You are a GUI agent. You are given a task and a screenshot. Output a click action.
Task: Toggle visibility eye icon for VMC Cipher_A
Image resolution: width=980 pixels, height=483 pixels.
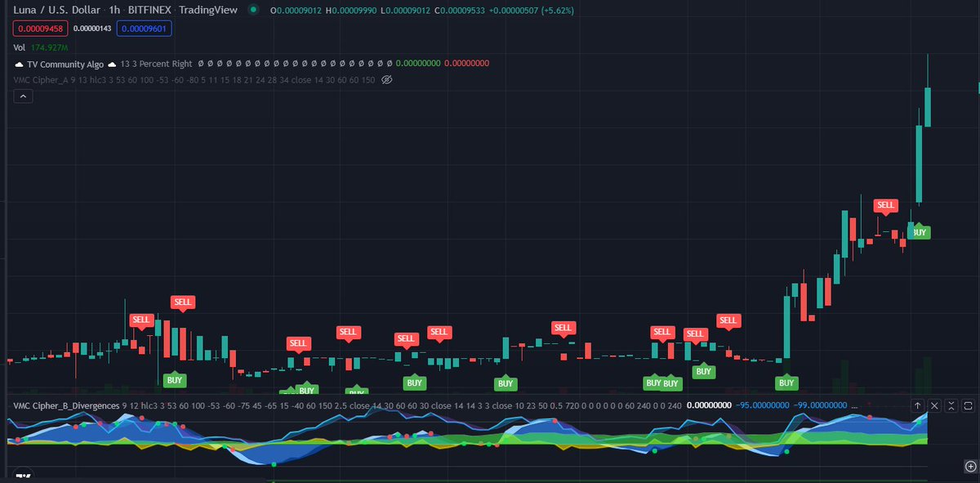[388, 79]
